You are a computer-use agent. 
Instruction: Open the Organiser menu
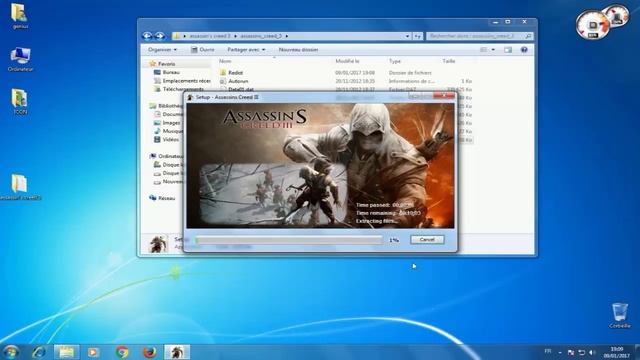click(162, 50)
